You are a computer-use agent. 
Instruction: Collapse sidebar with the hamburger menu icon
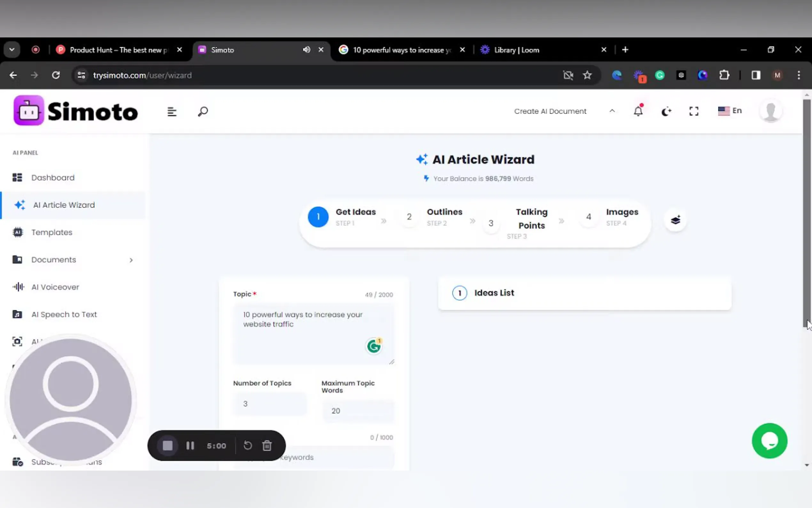pos(172,112)
